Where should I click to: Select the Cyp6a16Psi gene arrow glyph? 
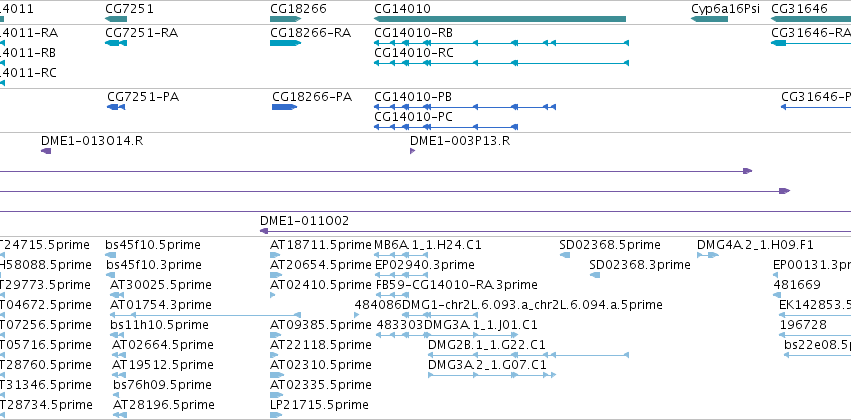click(x=709, y=19)
